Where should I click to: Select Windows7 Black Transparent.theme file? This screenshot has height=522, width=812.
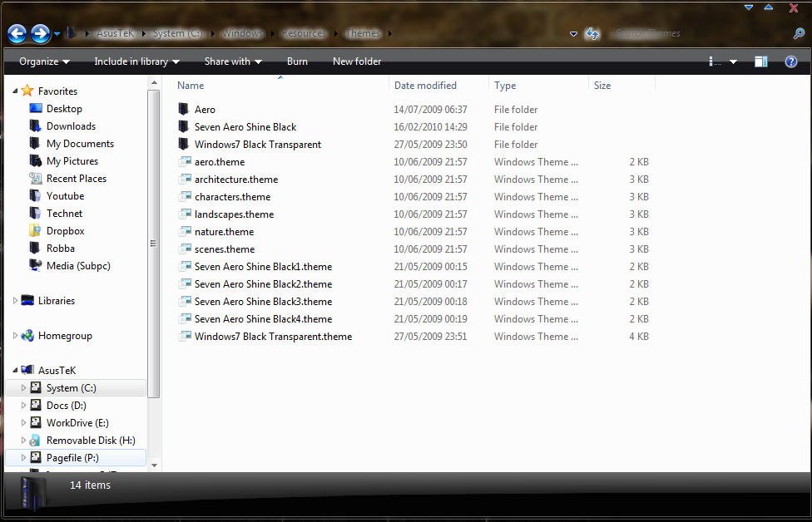[273, 337]
